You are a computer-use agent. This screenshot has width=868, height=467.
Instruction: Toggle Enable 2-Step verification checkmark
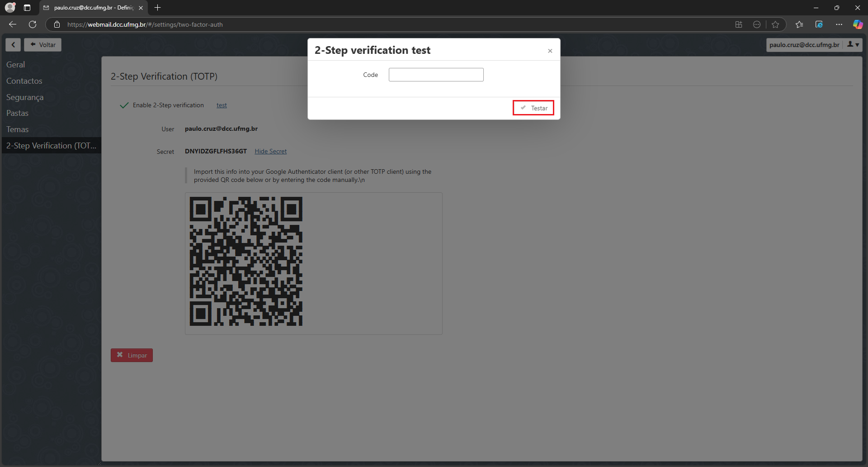point(124,105)
